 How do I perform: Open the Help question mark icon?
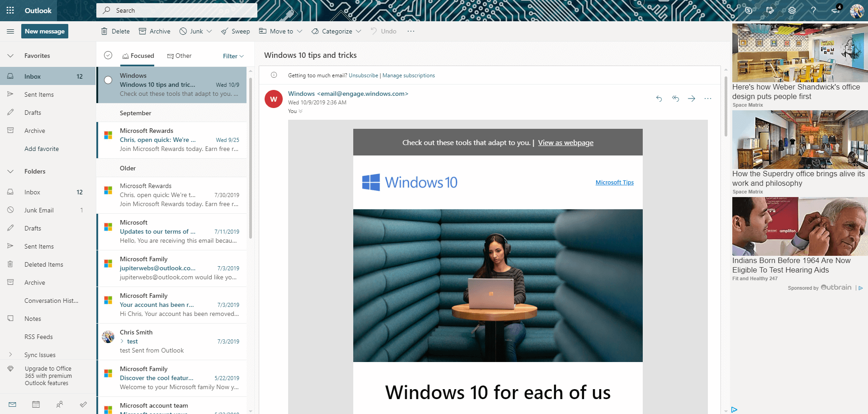coord(813,10)
